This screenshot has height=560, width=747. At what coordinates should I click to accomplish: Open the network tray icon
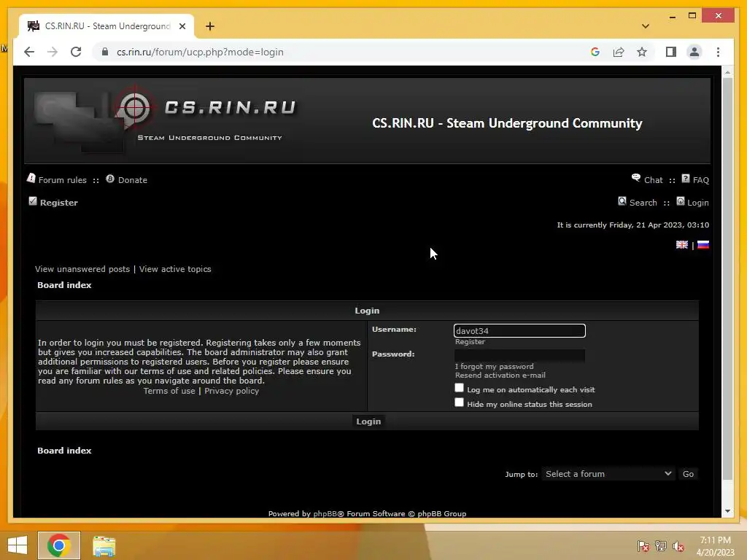click(x=661, y=545)
